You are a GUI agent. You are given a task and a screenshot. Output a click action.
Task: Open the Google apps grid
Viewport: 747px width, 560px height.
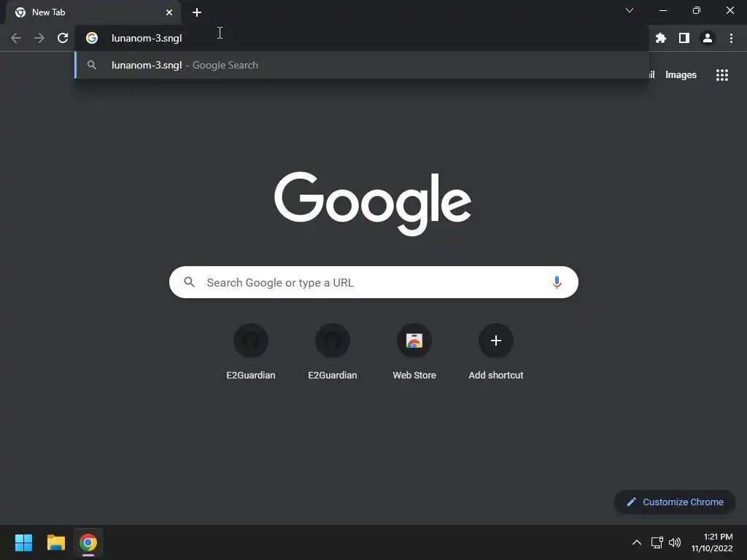tap(722, 75)
